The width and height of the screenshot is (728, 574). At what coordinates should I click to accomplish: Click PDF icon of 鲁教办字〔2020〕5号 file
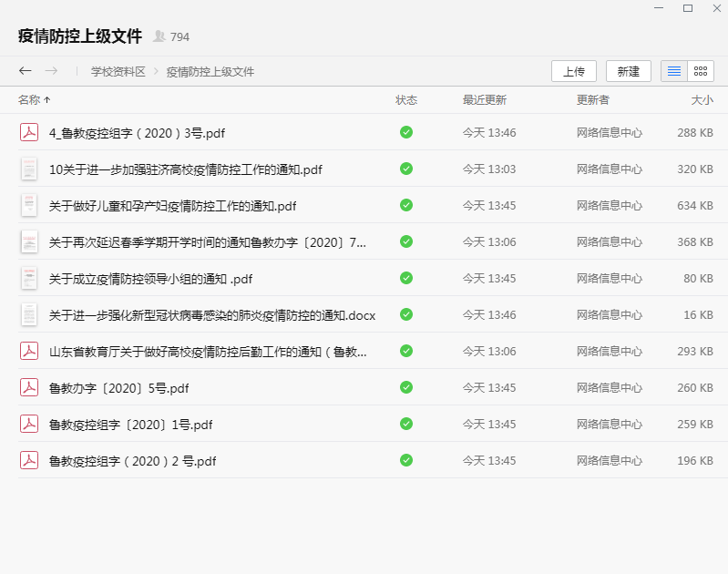(29, 387)
